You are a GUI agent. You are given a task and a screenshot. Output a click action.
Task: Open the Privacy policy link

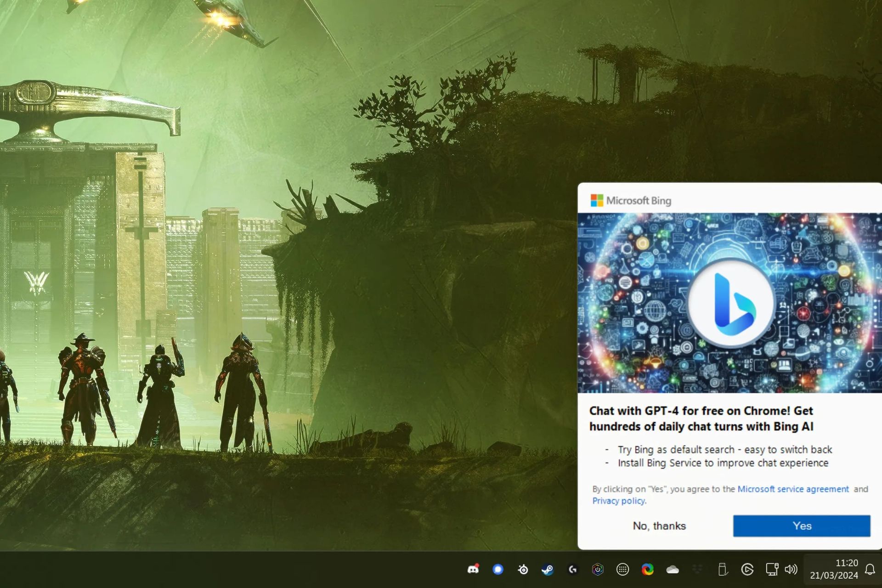coord(618,501)
